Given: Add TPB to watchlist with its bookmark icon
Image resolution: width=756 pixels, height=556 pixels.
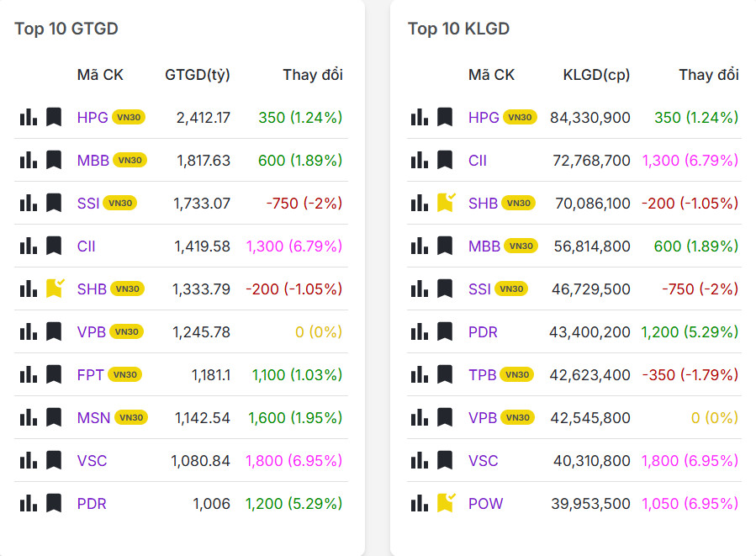Looking at the screenshot, I should (445, 374).
